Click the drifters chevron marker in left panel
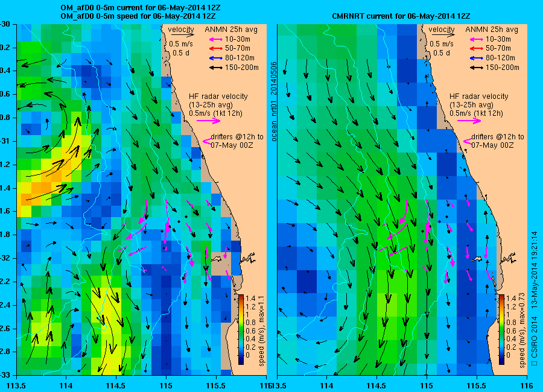Viewport: 543px width, 392px height. click(207, 141)
